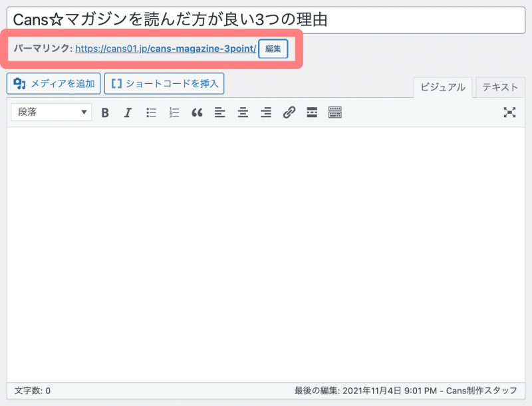Image resolution: width=532 pixels, height=406 pixels.
Task: Click into the post title field
Action: [x=266, y=20]
